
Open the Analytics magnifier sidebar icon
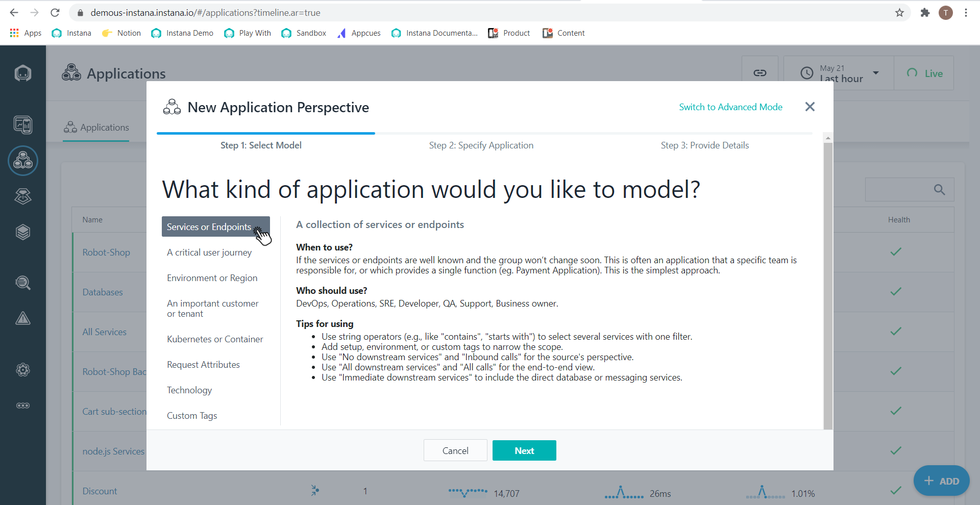coord(23,283)
